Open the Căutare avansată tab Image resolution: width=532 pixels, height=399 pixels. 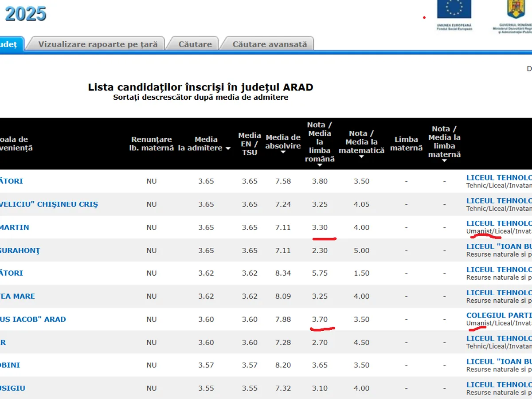point(270,44)
